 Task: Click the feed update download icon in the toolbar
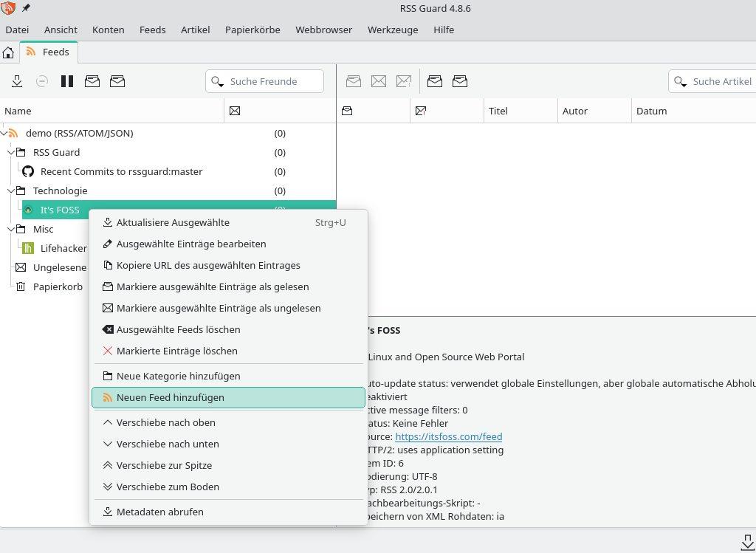tap(17, 81)
